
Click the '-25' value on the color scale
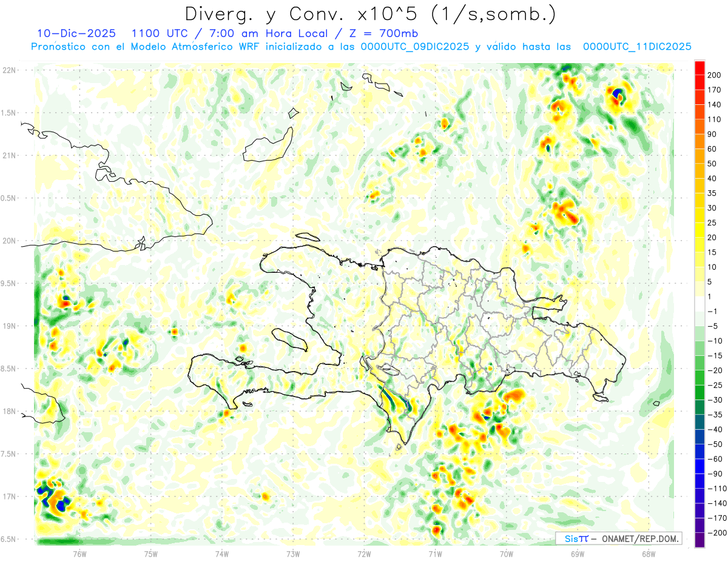tap(715, 385)
